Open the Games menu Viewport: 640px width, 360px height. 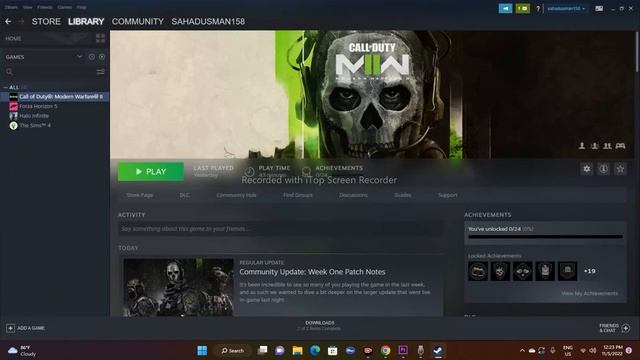[64, 7]
